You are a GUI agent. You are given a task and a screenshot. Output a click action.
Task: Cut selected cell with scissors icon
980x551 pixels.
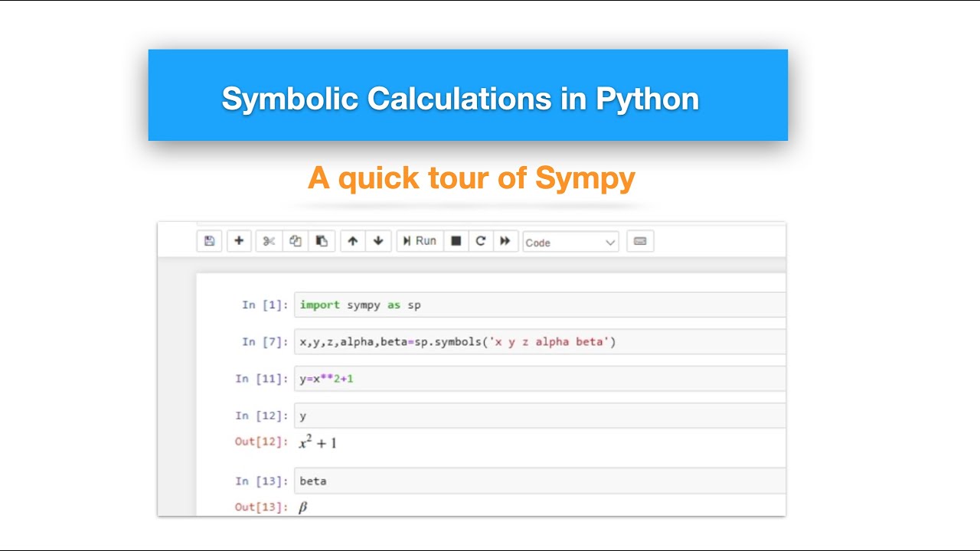[269, 241]
